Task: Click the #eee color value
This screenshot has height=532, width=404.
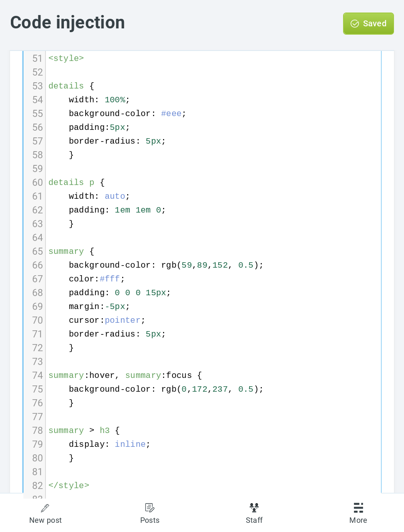Action: [171, 114]
